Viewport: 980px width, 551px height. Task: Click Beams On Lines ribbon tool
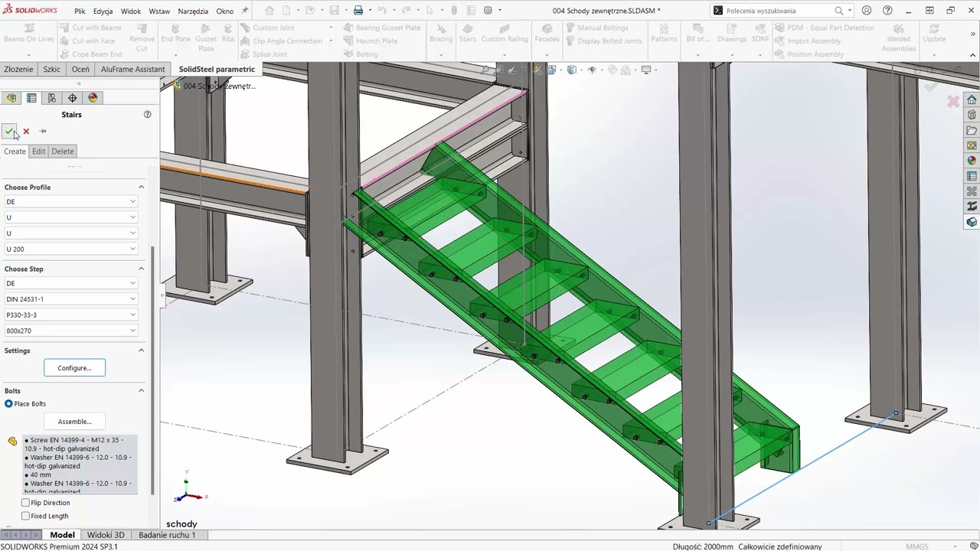(x=29, y=34)
